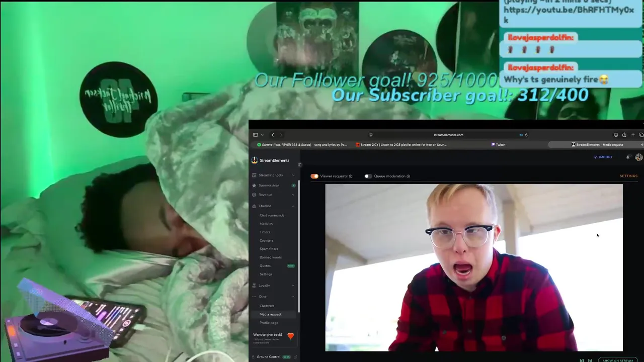Reload the page with refresh icon
Image resolution: width=644 pixels, height=362 pixels.
(526, 135)
